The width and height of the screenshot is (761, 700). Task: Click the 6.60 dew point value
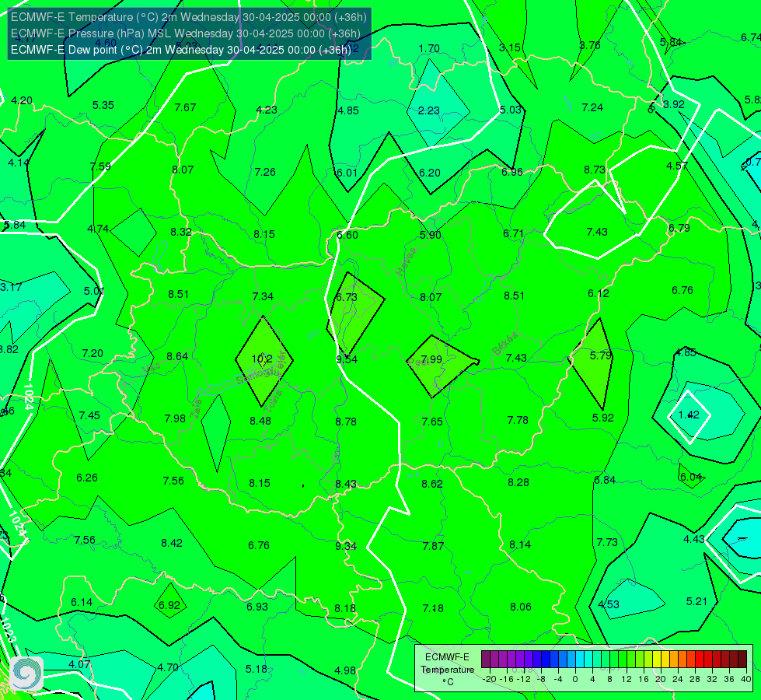347,235
